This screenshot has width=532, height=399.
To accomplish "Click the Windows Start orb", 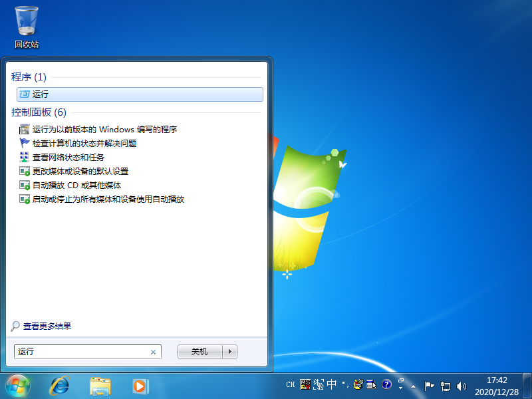I will [18, 385].
